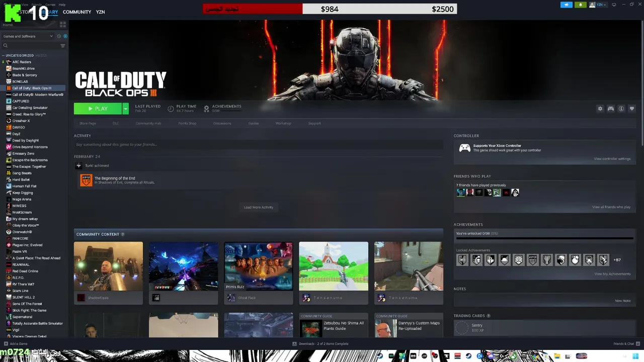Click the activity status input field
The image size is (644, 362).
(258, 145)
